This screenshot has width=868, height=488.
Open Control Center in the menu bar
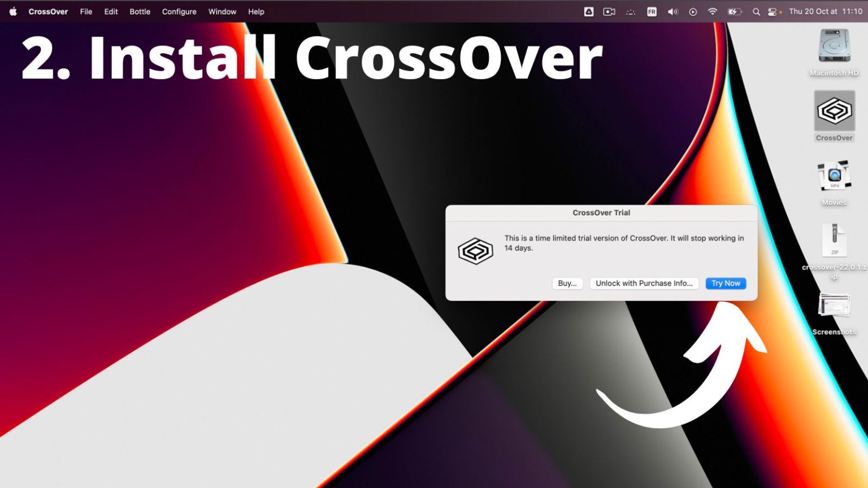click(x=772, y=11)
